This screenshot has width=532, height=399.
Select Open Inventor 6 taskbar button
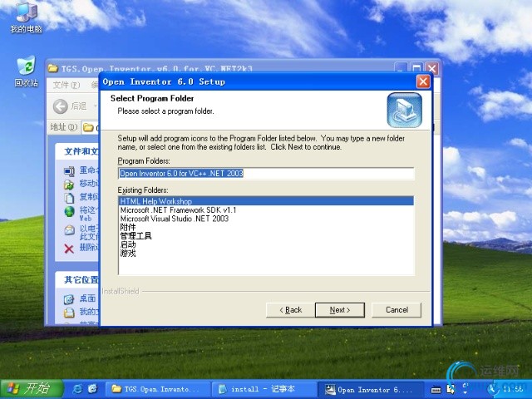pyautogui.click(x=370, y=390)
